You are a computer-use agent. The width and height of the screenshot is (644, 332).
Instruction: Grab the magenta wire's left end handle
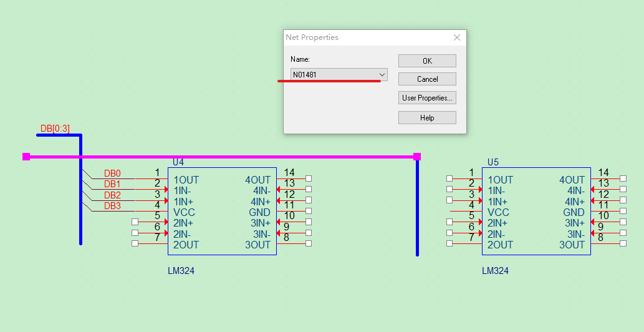coord(26,157)
